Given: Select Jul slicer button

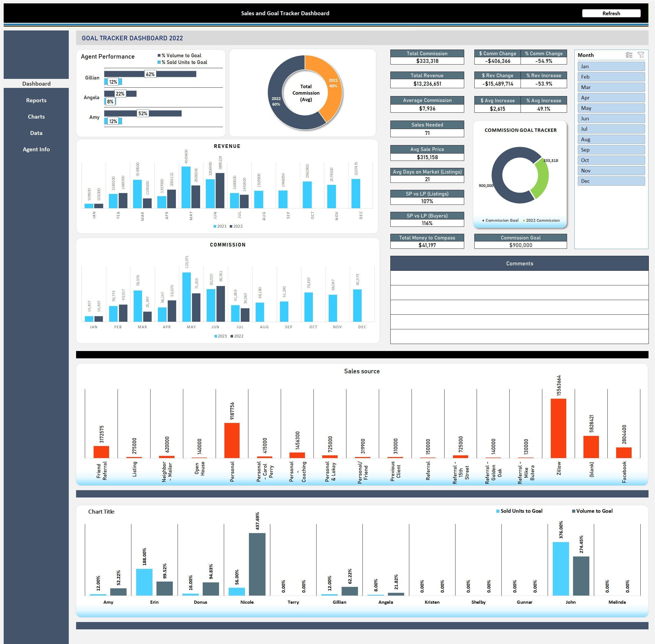Looking at the screenshot, I should point(611,129).
